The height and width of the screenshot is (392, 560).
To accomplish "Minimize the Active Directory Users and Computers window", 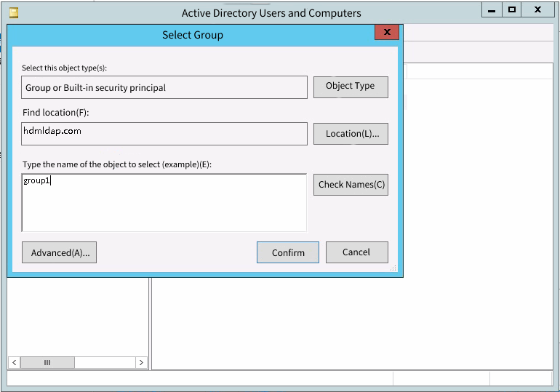I will click(492, 10).
